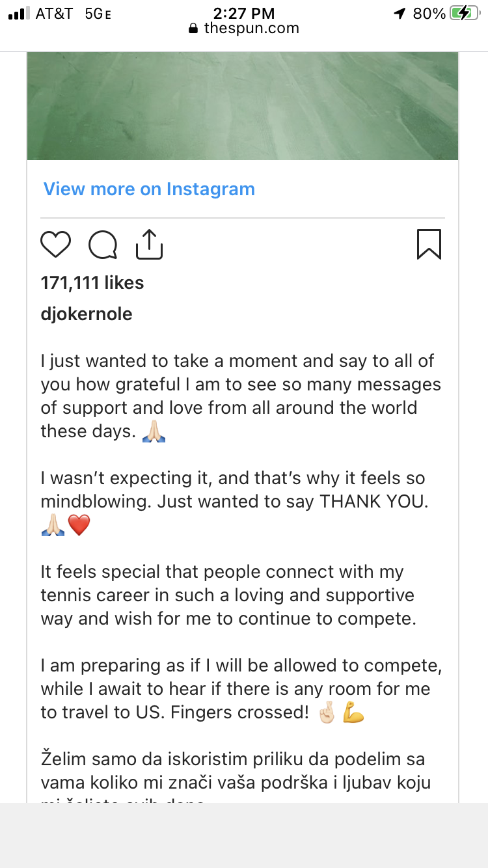Open the View more on Instagram link
This screenshot has height=868, width=488.
[x=149, y=189]
